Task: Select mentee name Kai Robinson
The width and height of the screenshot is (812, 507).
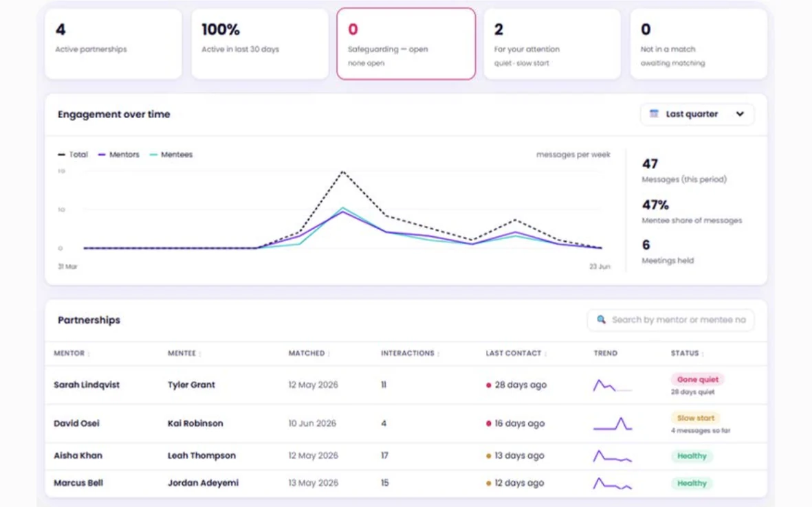Action: [195, 423]
